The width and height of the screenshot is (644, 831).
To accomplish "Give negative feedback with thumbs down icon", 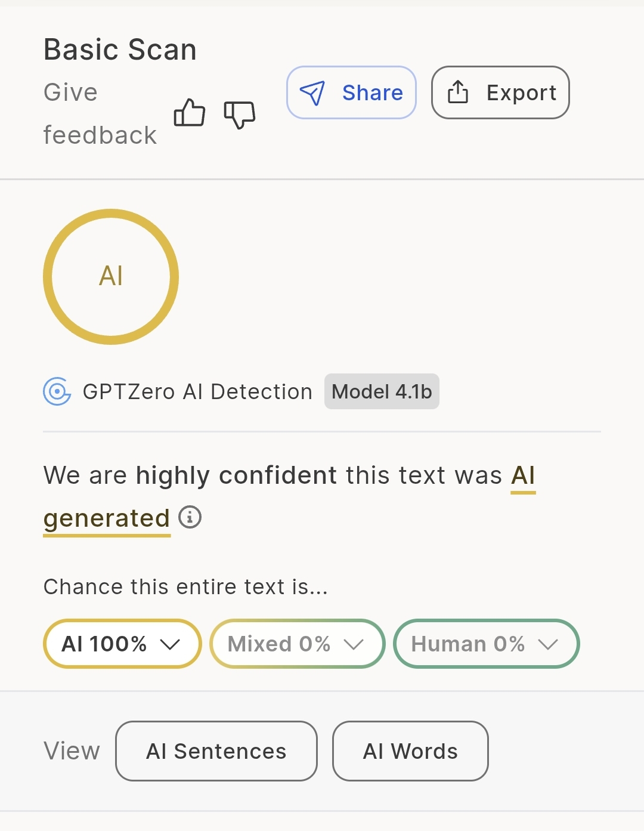I will coord(240,115).
